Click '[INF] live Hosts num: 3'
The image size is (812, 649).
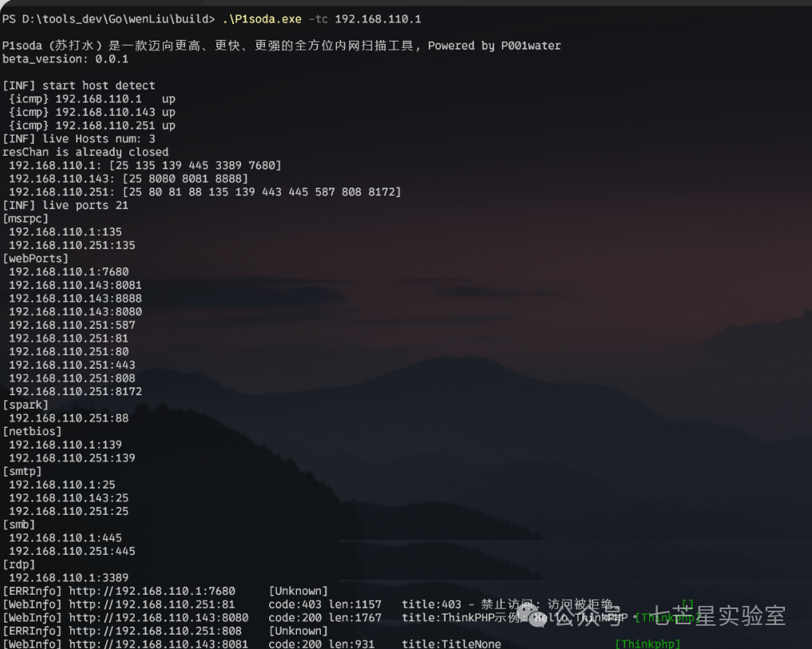[x=79, y=139]
